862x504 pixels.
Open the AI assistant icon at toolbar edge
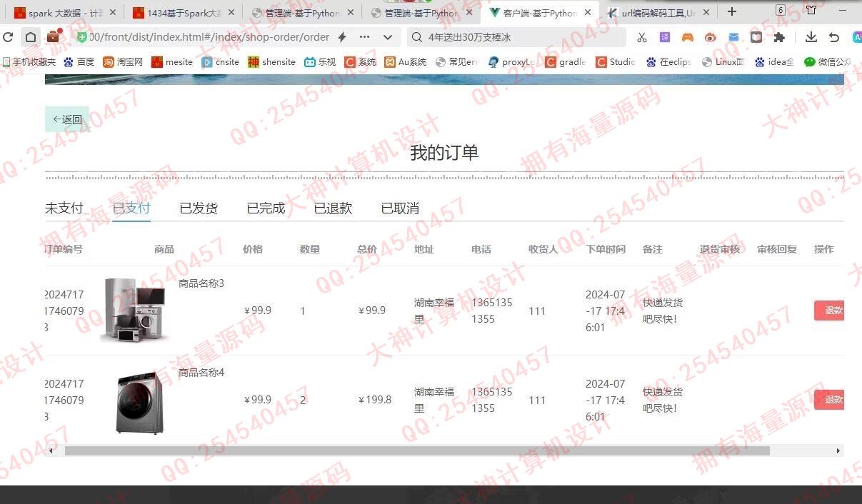[x=857, y=37]
